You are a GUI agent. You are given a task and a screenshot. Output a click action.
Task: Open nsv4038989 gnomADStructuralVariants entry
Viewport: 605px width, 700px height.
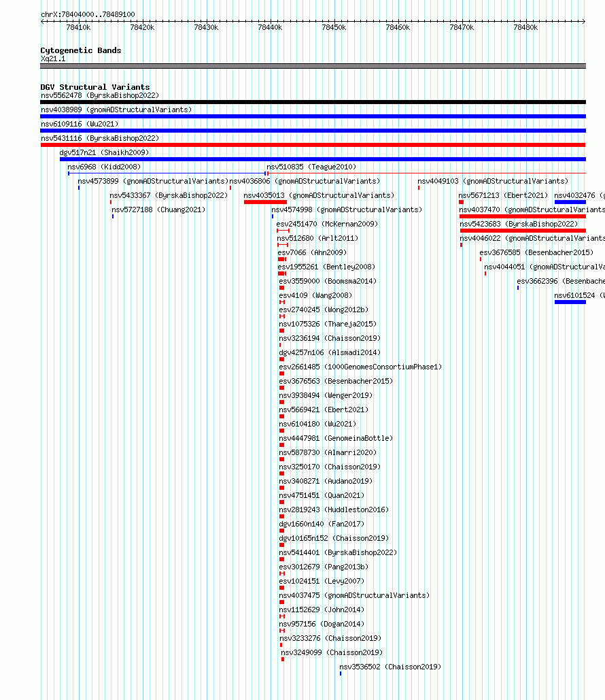pyautogui.click(x=116, y=110)
